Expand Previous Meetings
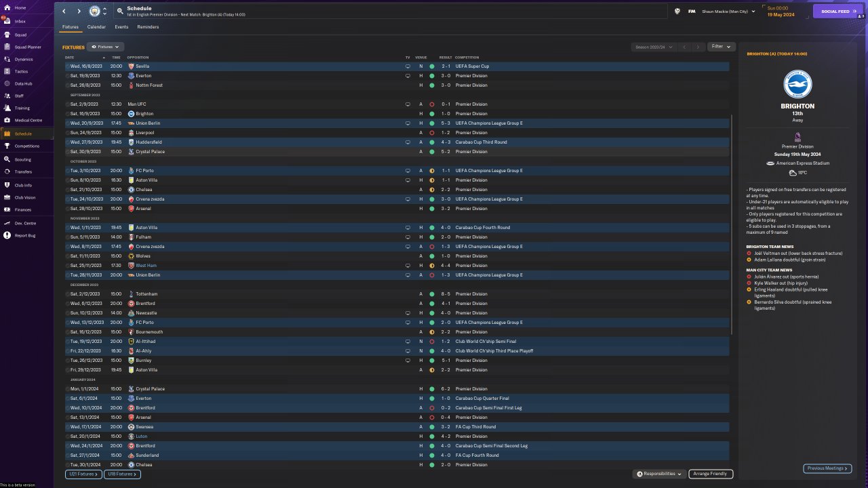This screenshot has width=868, height=488. 827,468
